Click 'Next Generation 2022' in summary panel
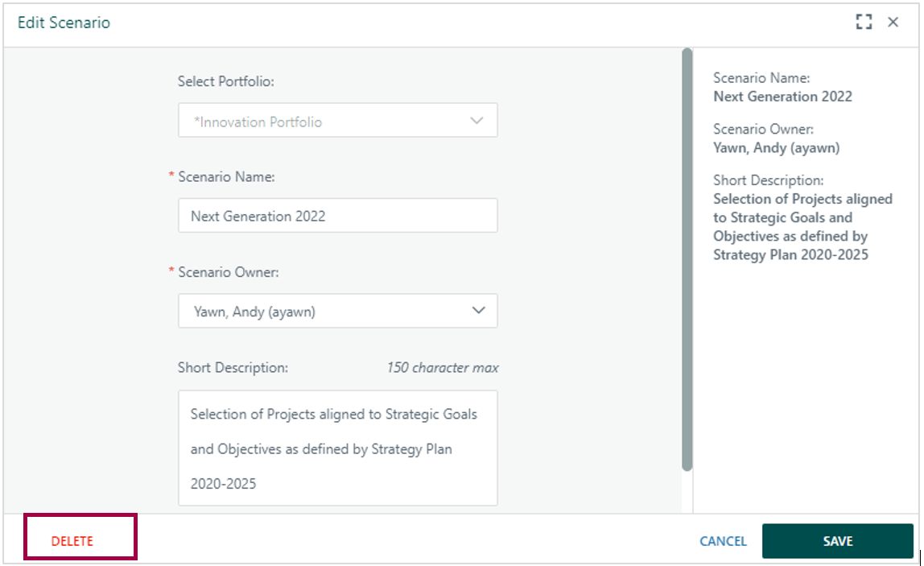This screenshot has width=924, height=566. pyautogui.click(x=782, y=97)
